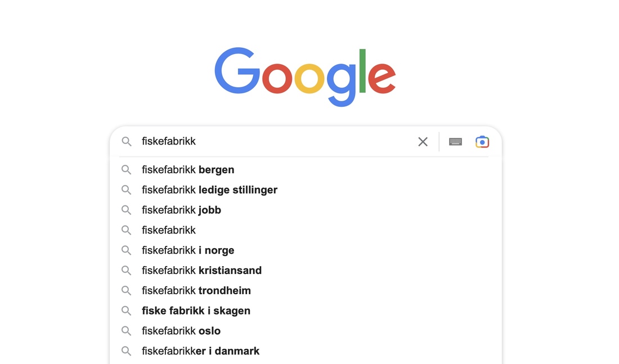The image size is (619, 364).
Task: Select the plain 'fiskefabrikk' suggestion
Action: coord(169,230)
